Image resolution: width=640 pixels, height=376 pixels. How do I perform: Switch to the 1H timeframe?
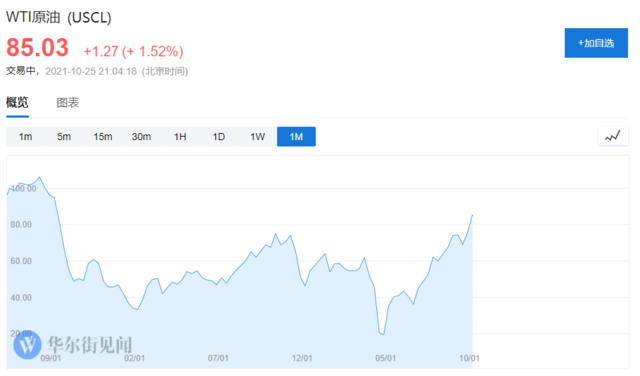tap(180, 137)
